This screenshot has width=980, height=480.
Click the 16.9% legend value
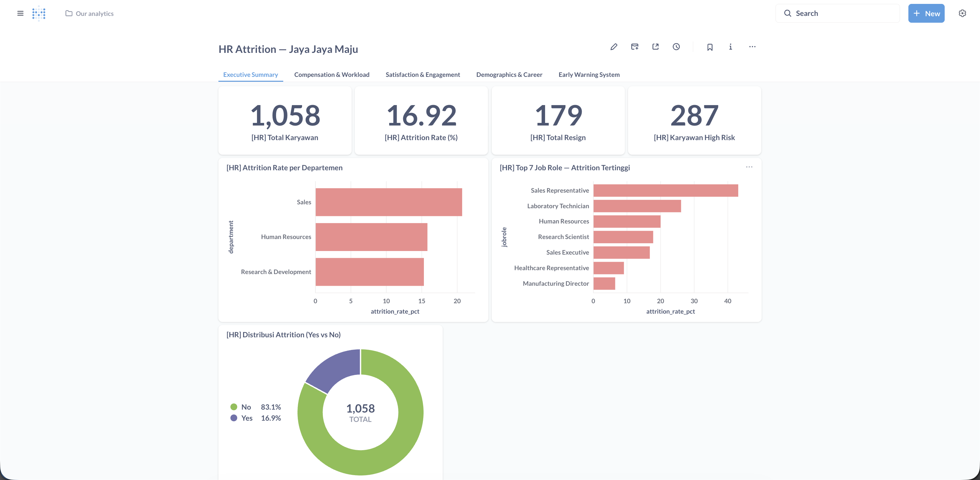coord(271,418)
